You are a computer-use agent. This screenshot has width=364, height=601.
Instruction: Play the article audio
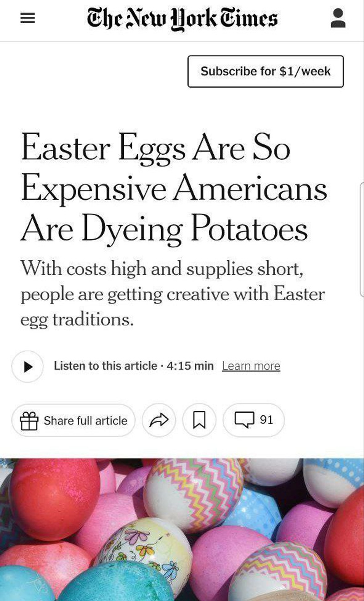[x=28, y=366]
